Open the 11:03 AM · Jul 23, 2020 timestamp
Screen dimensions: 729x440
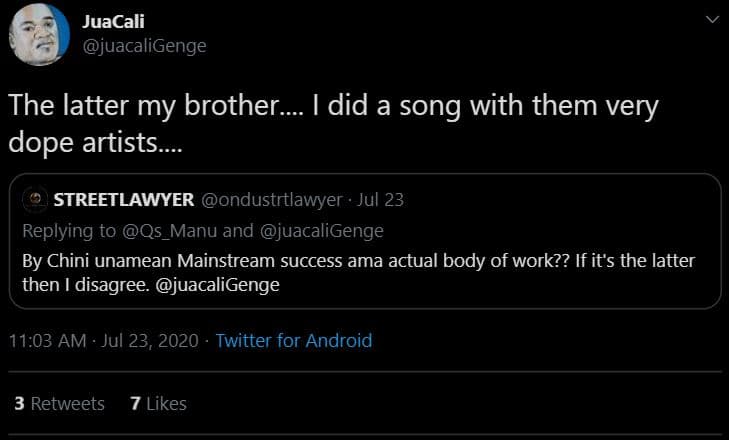(x=101, y=341)
